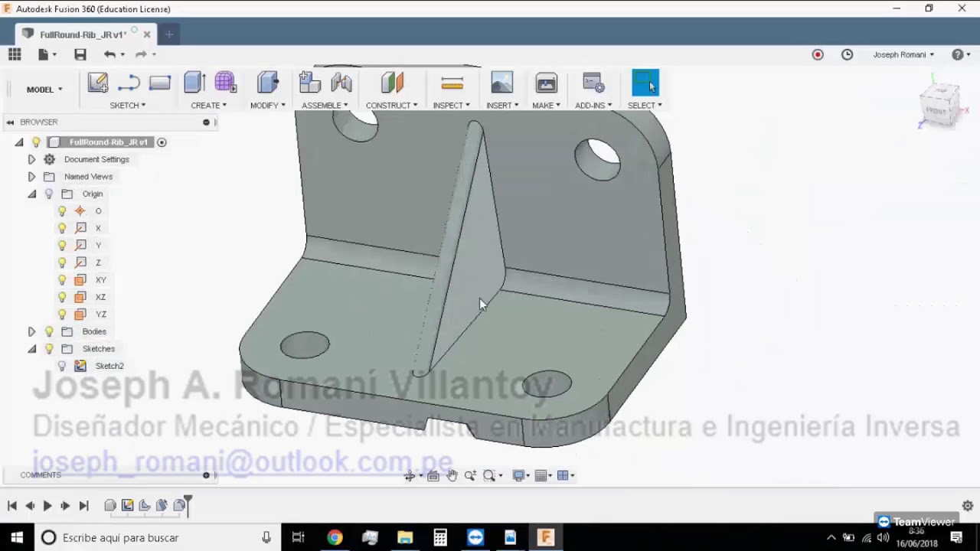
Task: Expand the Named Views folder
Action: 31,177
